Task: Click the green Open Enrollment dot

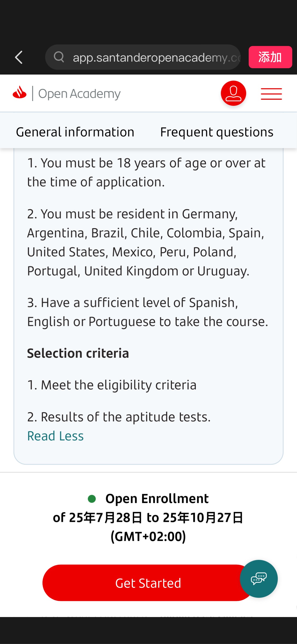Action: point(92,499)
